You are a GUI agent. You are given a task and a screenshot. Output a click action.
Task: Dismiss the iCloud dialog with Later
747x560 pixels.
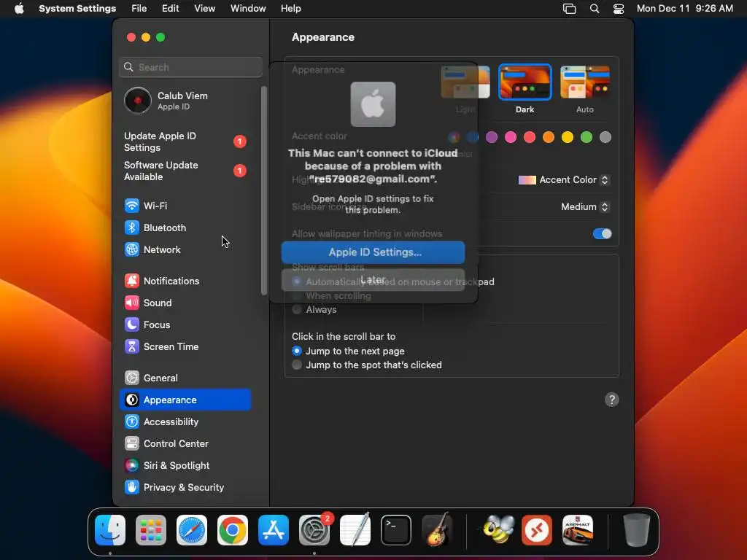[373, 280]
